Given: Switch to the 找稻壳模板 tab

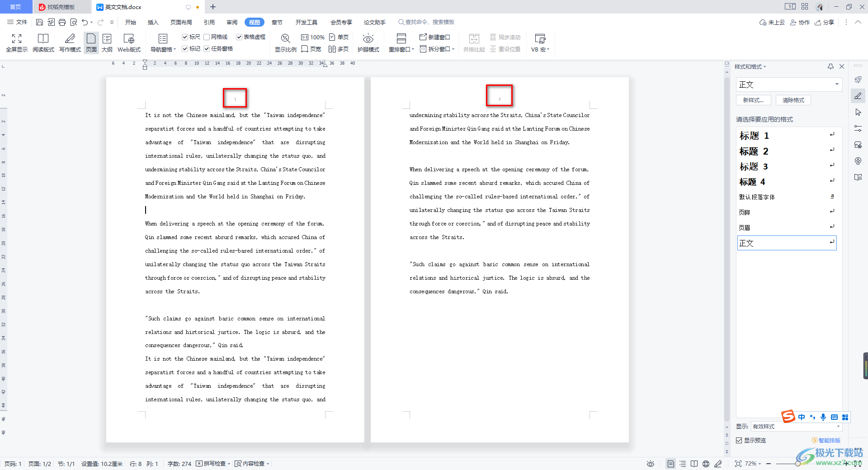Looking at the screenshot, I should pyautogui.click(x=61, y=7).
